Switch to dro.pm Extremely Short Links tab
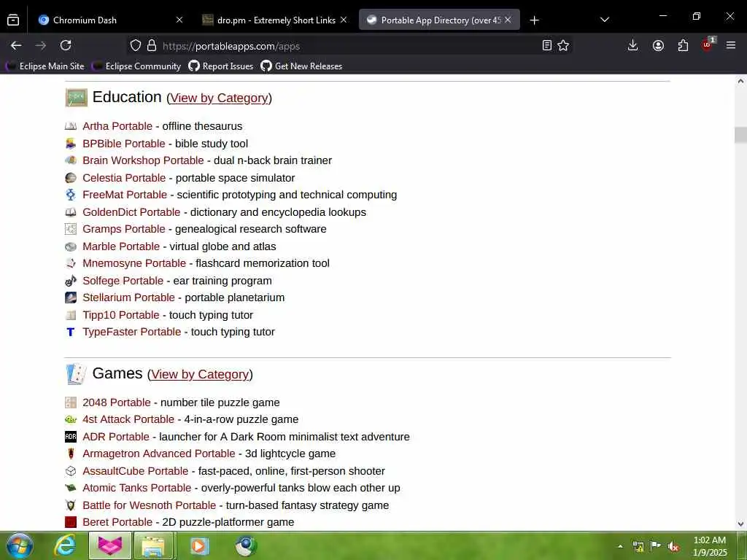 coord(276,20)
